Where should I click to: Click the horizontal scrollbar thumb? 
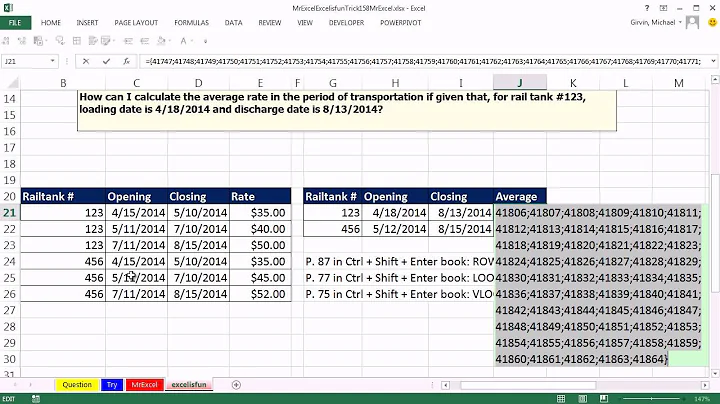coord(528,385)
